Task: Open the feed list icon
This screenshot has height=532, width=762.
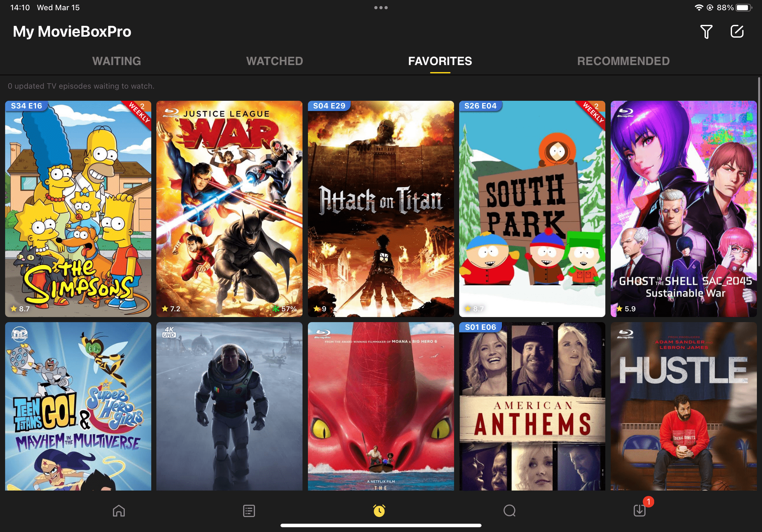Action: (249, 511)
